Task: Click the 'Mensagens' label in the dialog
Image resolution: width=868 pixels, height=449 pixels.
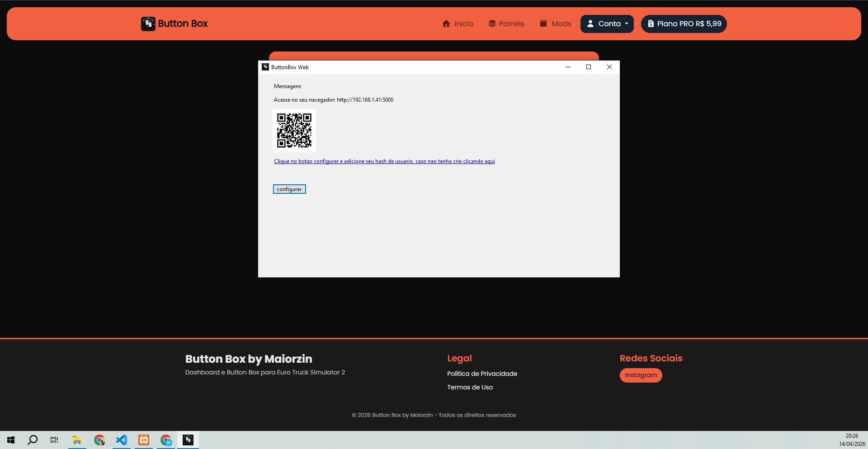Action: pyautogui.click(x=288, y=86)
